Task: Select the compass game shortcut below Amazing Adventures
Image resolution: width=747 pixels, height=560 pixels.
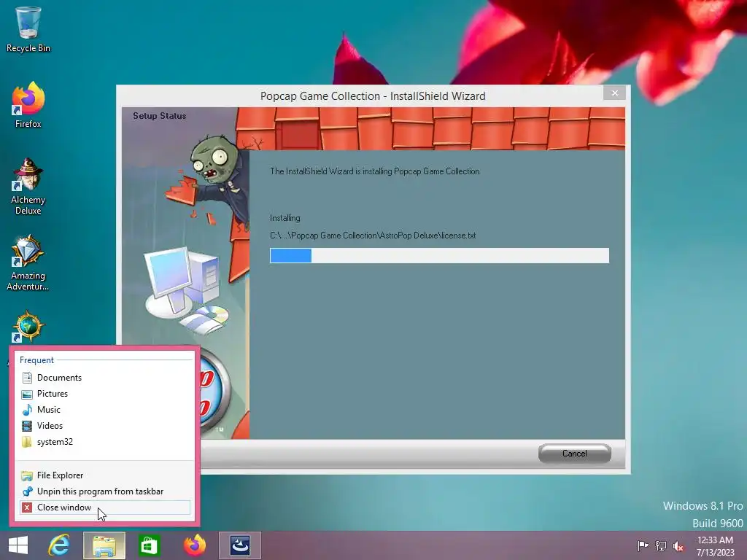Action: pos(28,327)
